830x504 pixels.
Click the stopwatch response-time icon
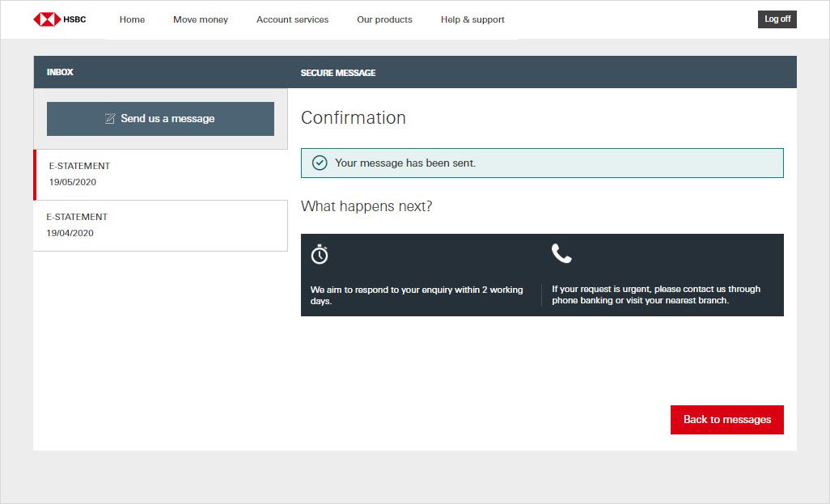[x=320, y=255]
